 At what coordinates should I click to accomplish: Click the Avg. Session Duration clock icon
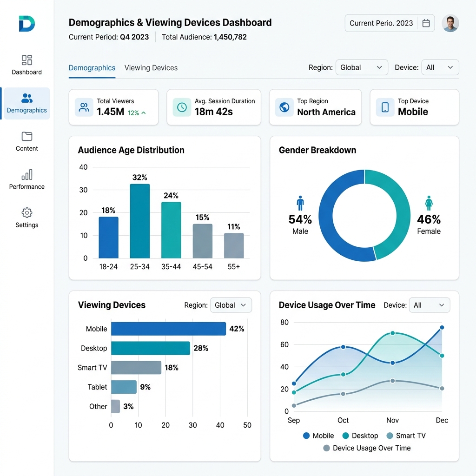pyautogui.click(x=182, y=107)
